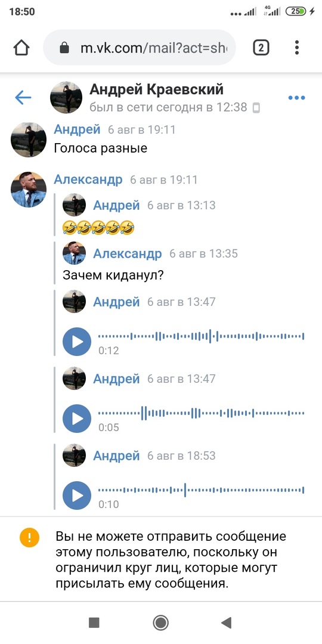Image resolution: width=322 pixels, height=644 pixels.
Task: Open Андрей Краевский profile from header name
Action: [156, 89]
